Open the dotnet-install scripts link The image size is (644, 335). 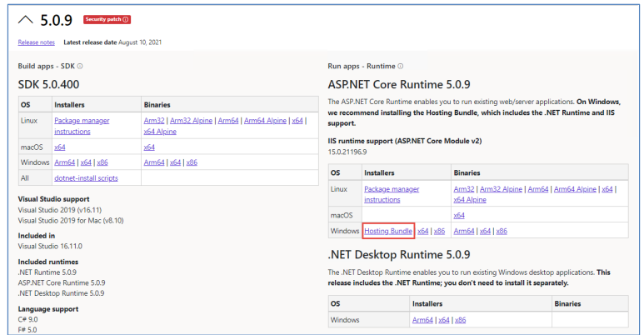pos(86,178)
